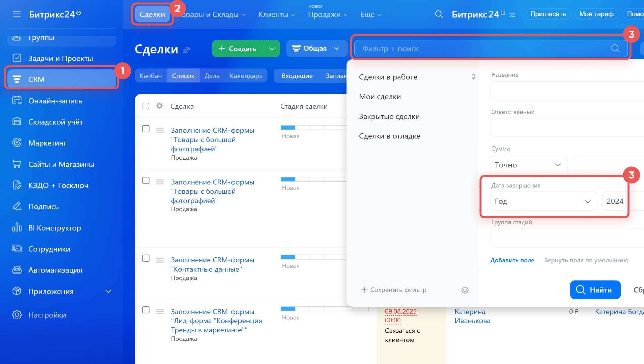Check the first Товары с большой фотографией deal

click(x=146, y=129)
